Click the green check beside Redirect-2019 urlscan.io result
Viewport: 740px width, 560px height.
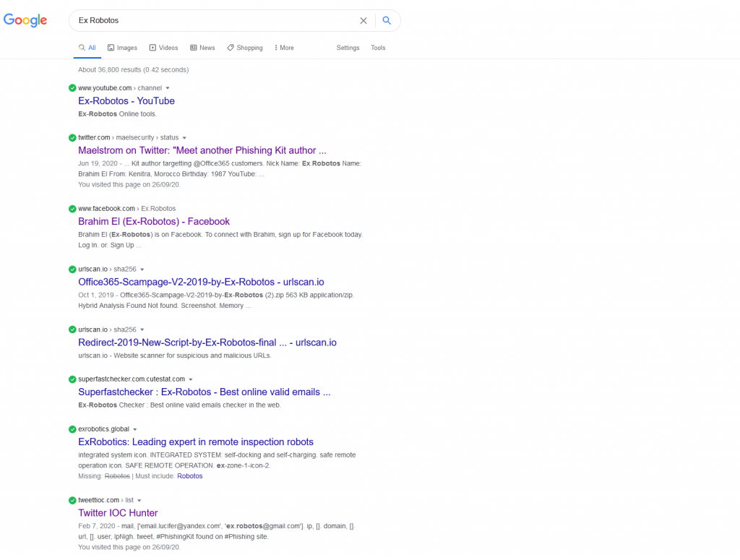coord(72,329)
